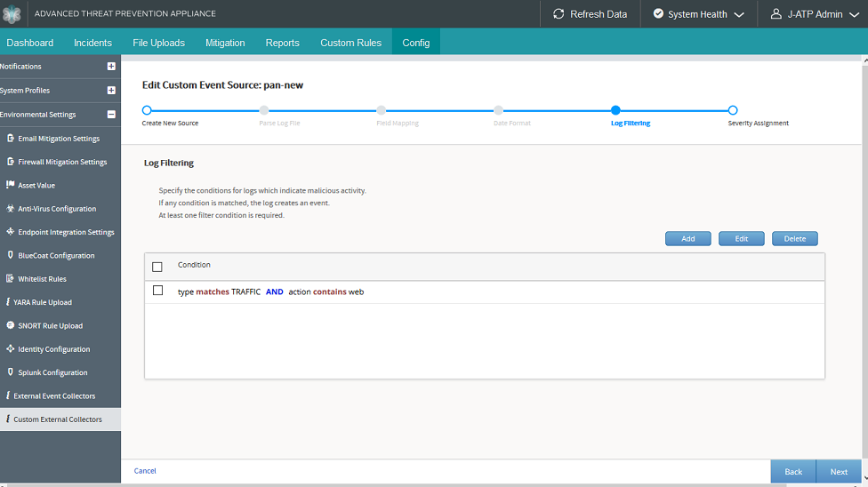Open the J-ATP Admin dropdown chevron
The image size is (868, 487).
click(x=854, y=14)
